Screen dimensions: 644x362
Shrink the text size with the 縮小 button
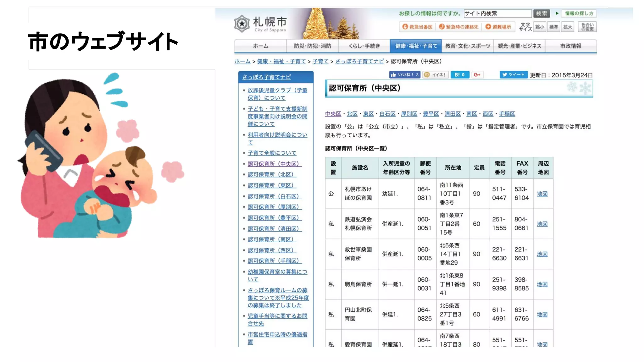[540, 27]
